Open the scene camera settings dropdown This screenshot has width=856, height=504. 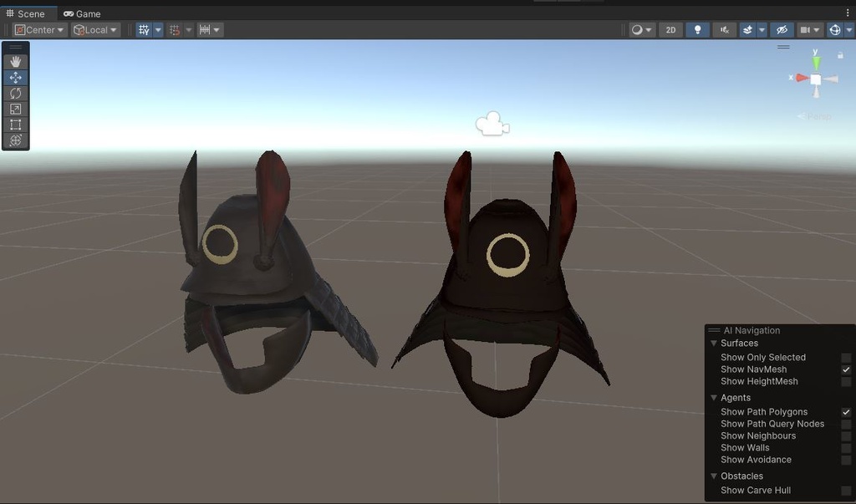point(810,30)
